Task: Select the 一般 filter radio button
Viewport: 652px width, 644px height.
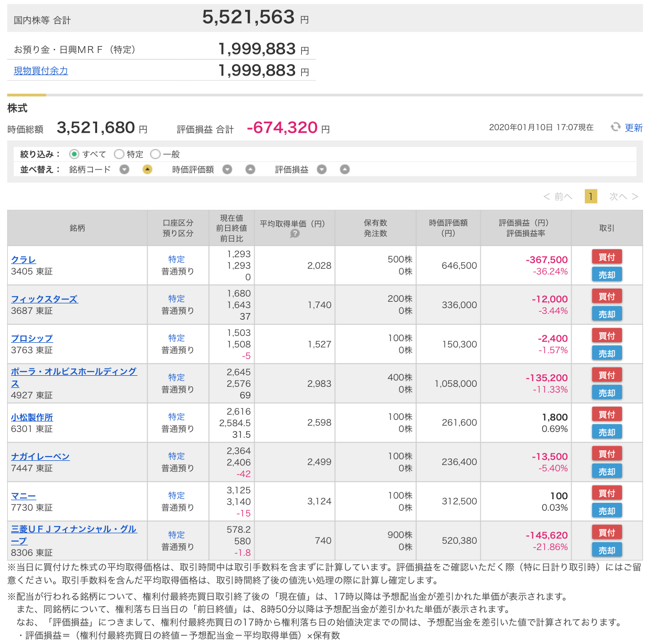Action: pyautogui.click(x=155, y=154)
